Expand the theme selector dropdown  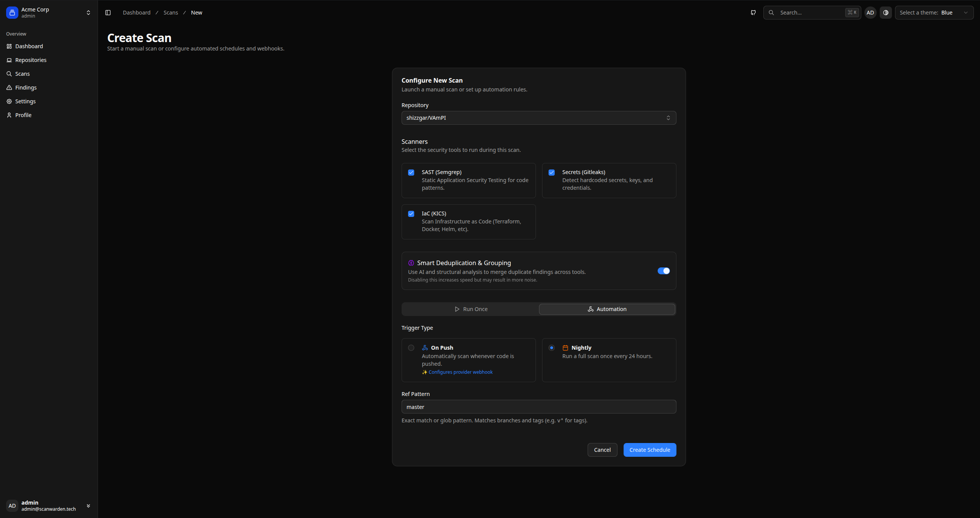(934, 13)
